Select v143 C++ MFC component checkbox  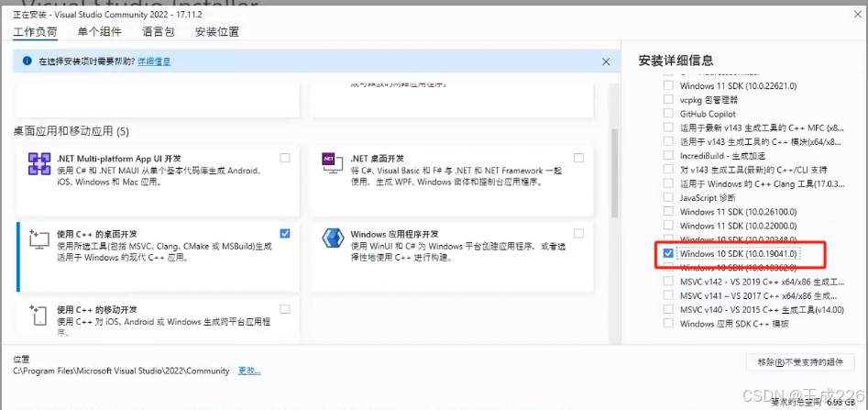click(x=669, y=127)
